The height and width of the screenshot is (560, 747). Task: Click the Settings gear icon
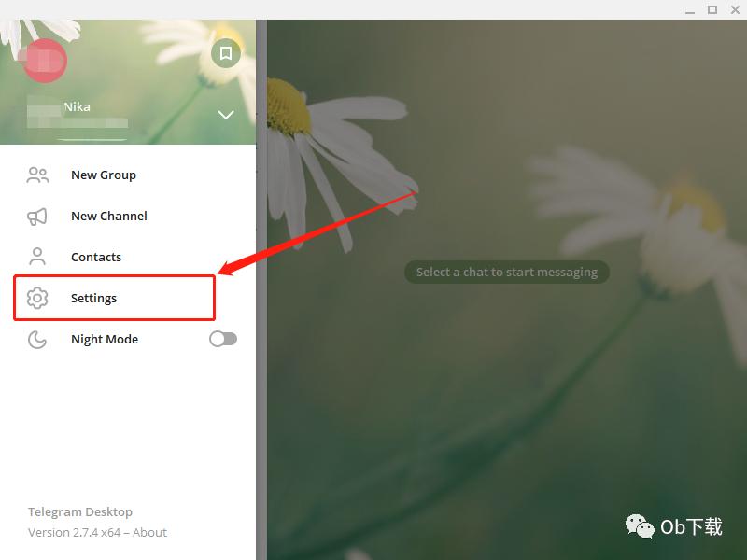[x=37, y=298]
